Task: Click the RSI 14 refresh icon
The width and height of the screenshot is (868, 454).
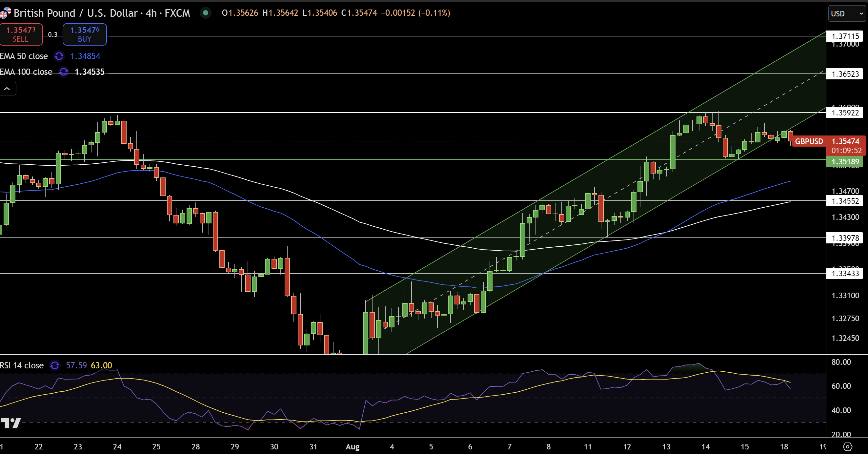Action: (x=54, y=365)
